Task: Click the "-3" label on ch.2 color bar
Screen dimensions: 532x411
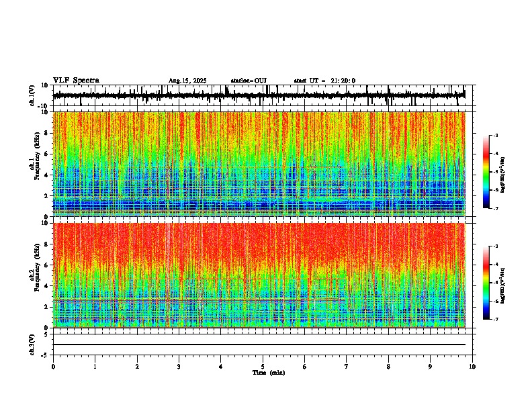Action: tap(495, 246)
